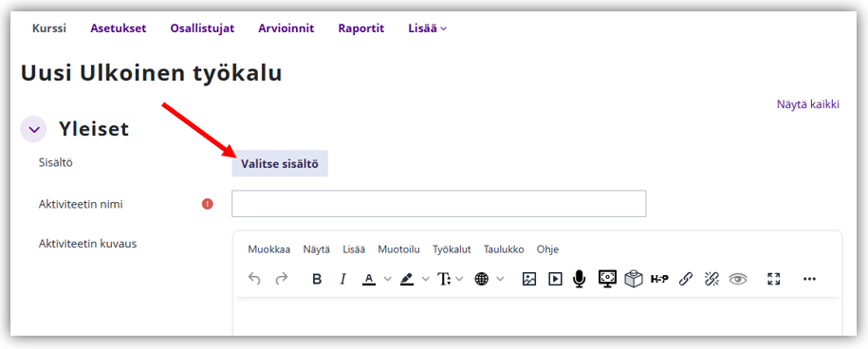Go to the Osallistujat tab
868x349 pixels.
[x=203, y=28]
